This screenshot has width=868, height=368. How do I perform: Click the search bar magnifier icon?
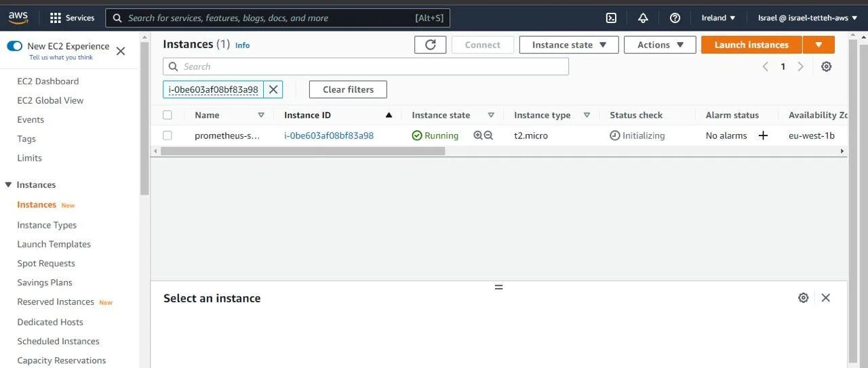(117, 18)
